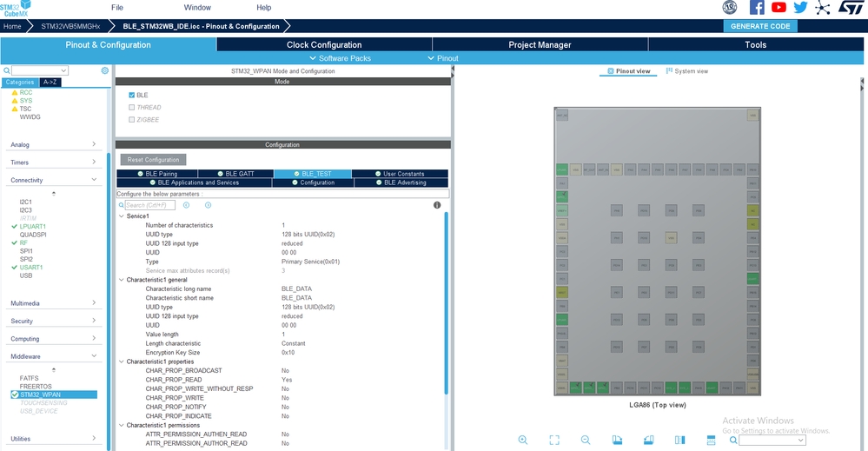This screenshot has width=868, height=451.
Task: Click the ST logo
Action: pyautogui.click(x=851, y=7)
